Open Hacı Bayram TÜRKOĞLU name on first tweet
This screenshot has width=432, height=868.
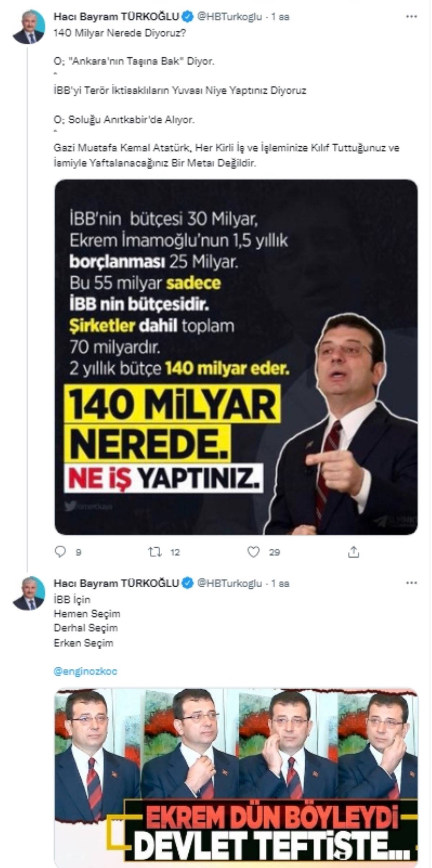pyautogui.click(x=116, y=17)
